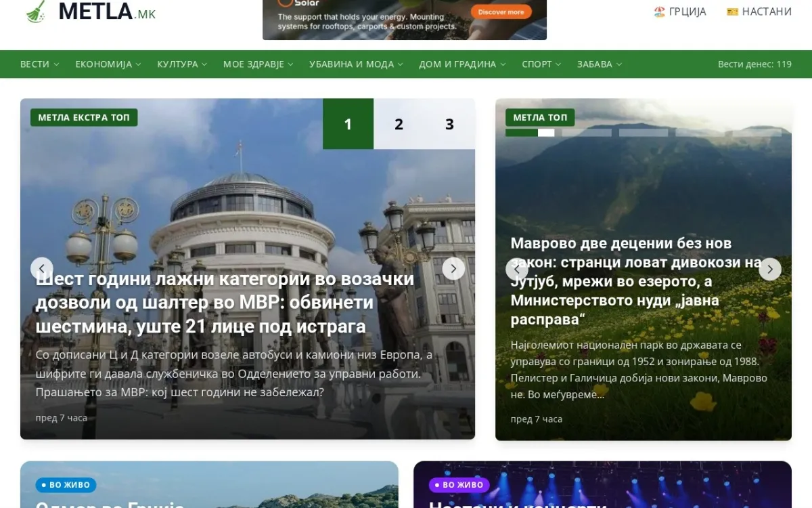
Task: Click summary Со дописани Ц и Д категории
Action: pos(234,373)
